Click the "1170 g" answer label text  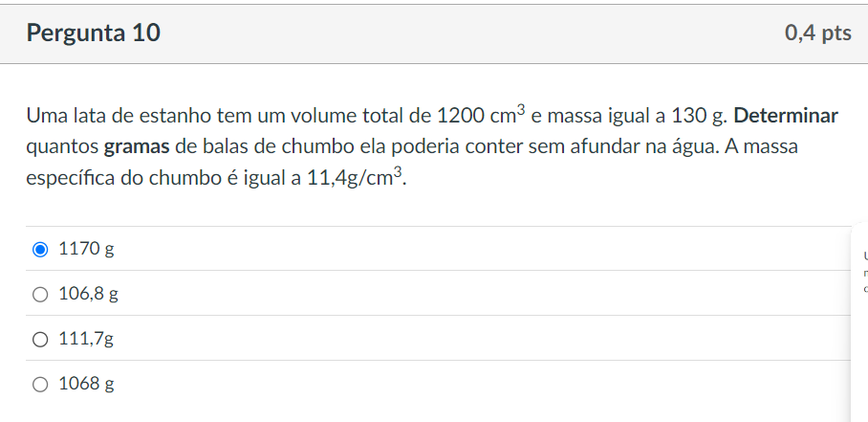(86, 250)
